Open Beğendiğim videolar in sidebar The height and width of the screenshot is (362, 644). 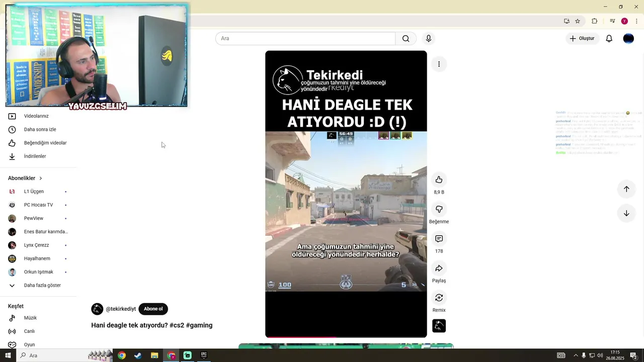pyautogui.click(x=38, y=143)
